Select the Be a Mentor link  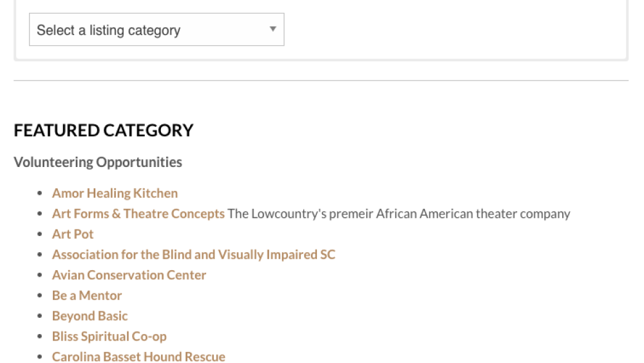87,295
